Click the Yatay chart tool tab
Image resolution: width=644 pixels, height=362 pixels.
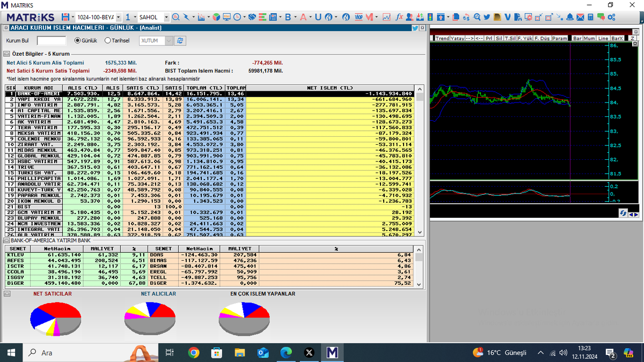457,39
